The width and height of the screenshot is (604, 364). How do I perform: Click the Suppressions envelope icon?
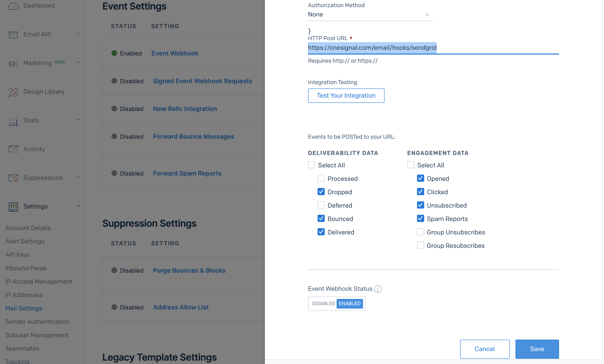click(13, 178)
